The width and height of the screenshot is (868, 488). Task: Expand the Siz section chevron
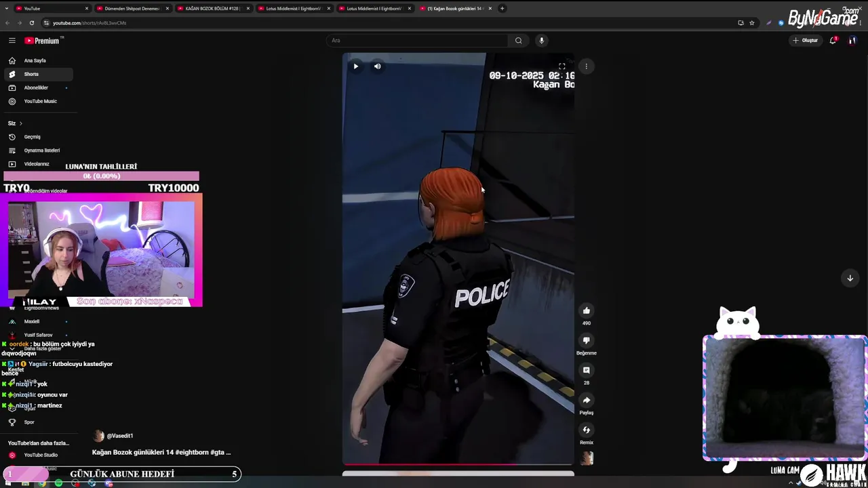click(20, 123)
